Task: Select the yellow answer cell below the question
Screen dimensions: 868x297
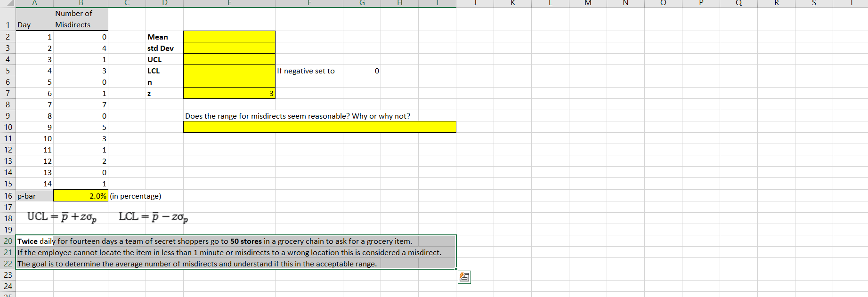Action: (x=319, y=127)
